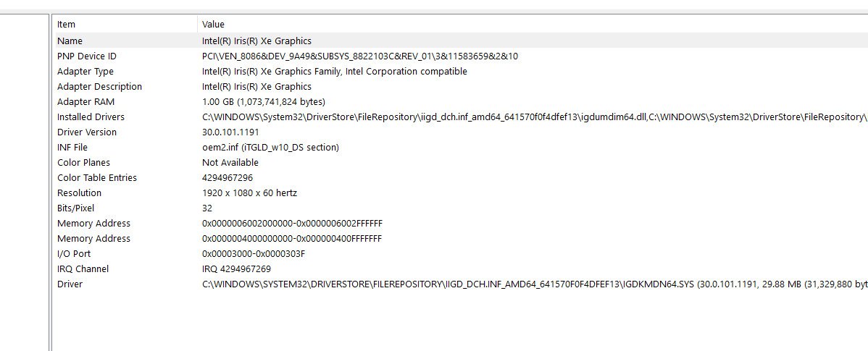This screenshot has height=351, width=868.
Task: Click the 30.0.101.1191 driver version value
Action: tap(230, 132)
